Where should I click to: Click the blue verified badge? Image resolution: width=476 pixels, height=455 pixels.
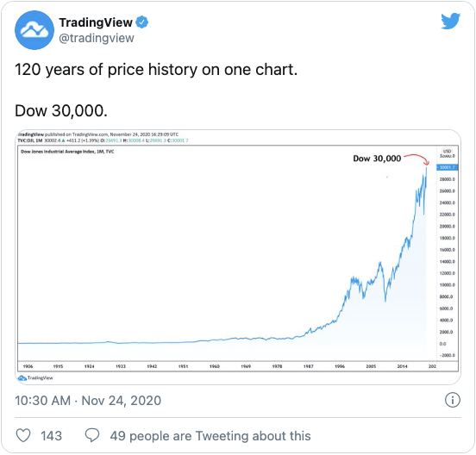click(x=141, y=22)
